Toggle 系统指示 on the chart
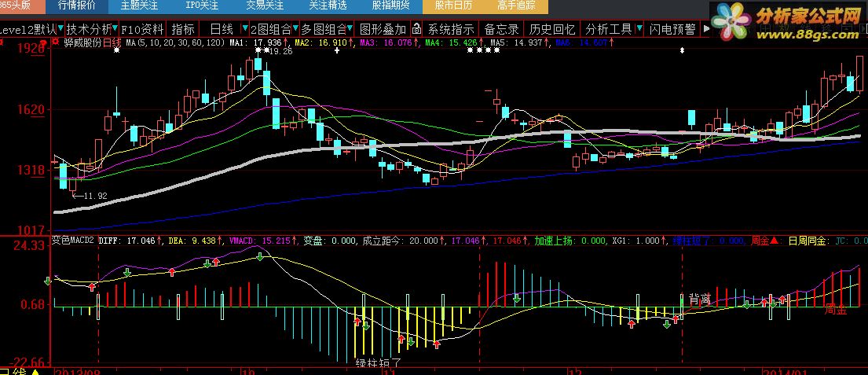 point(451,29)
